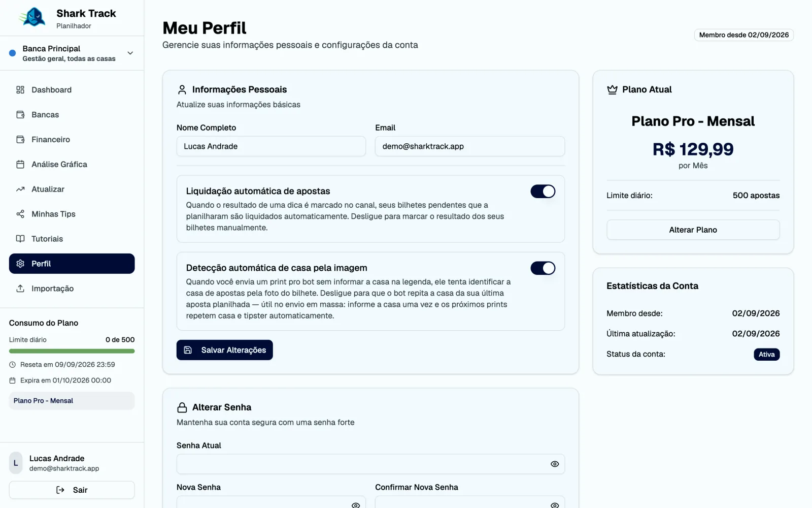Select the Perfil sidebar item
The width and height of the screenshot is (812, 508).
pyautogui.click(x=72, y=264)
